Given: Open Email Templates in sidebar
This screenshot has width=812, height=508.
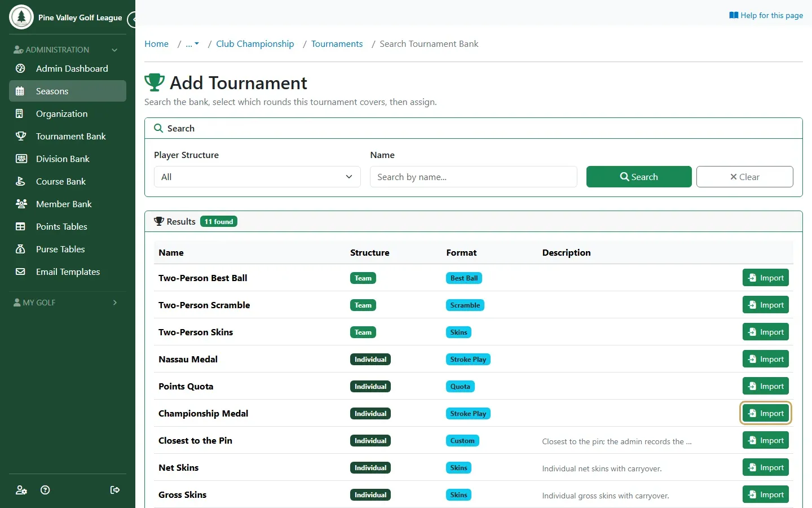Looking at the screenshot, I should [x=68, y=271].
